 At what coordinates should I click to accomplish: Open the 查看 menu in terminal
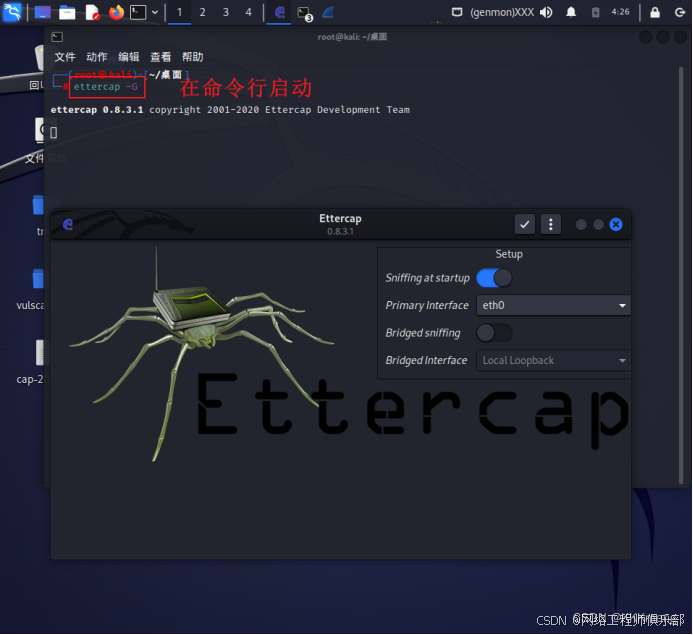point(160,57)
